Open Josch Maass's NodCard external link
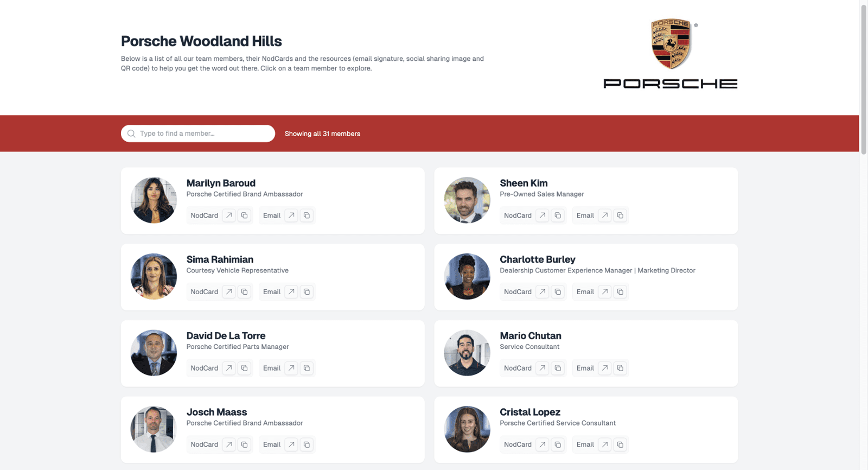 tap(229, 444)
